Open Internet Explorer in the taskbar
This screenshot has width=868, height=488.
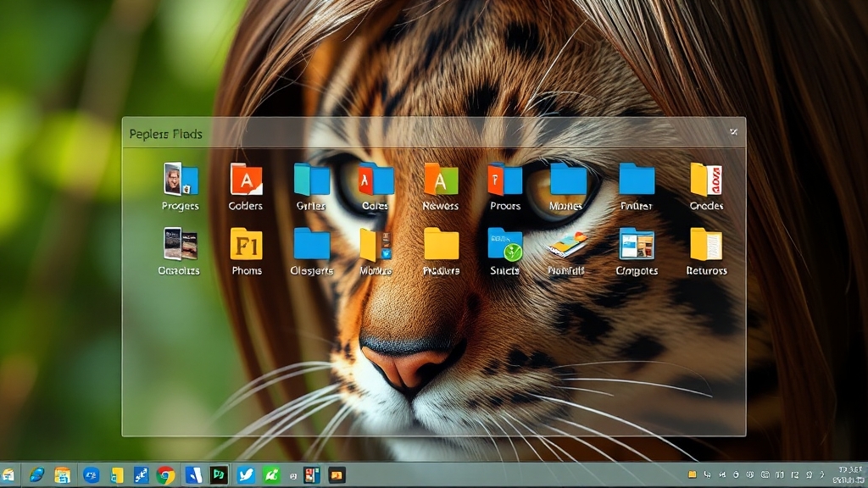(36, 475)
